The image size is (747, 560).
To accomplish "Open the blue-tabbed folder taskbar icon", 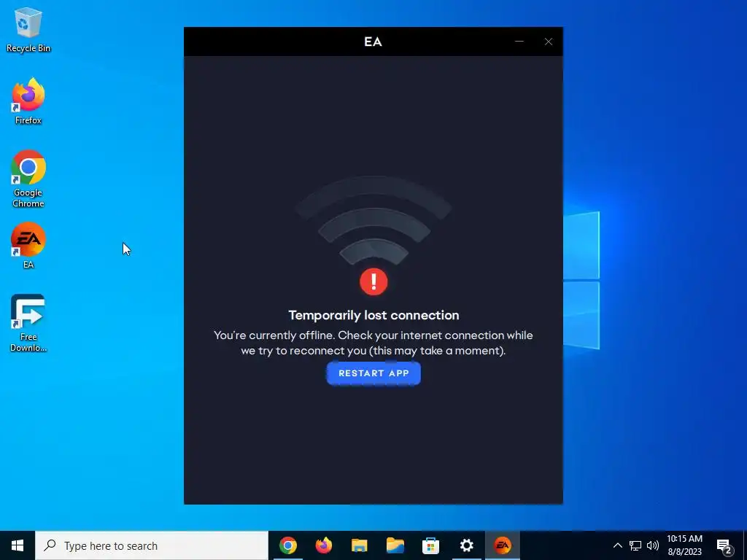I will click(x=395, y=545).
